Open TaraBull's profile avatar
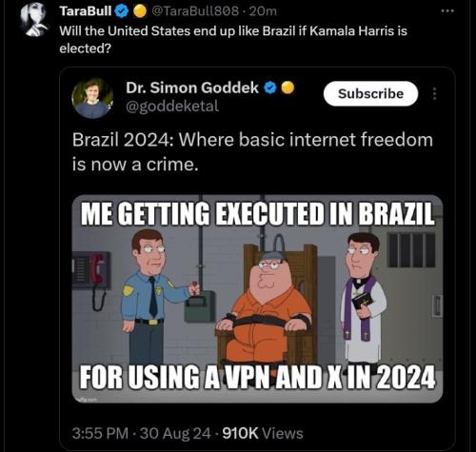 click(x=34, y=20)
